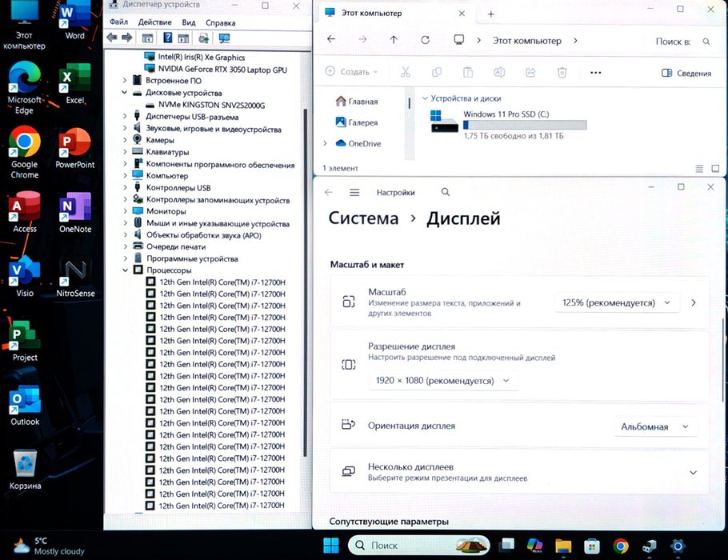Screen dimensions: 728x560
Task: Click the Поиск в search field in Explorer
Action: [x=682, y=42]
